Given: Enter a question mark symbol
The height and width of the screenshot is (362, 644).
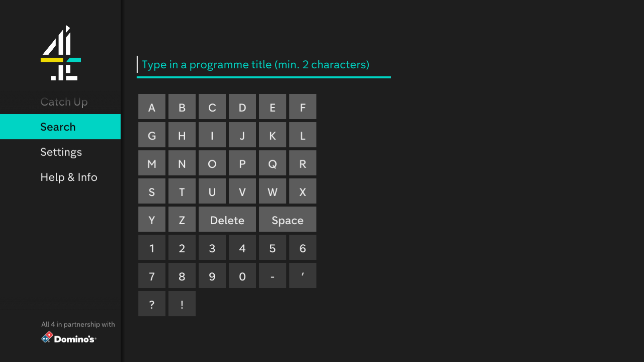Looking at the screenshot, I should 152,304.
